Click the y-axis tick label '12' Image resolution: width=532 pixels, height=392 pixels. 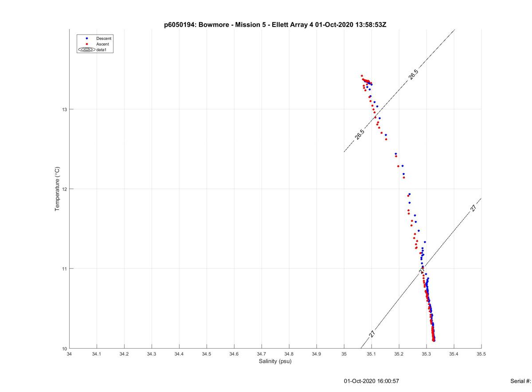(64, 189)
